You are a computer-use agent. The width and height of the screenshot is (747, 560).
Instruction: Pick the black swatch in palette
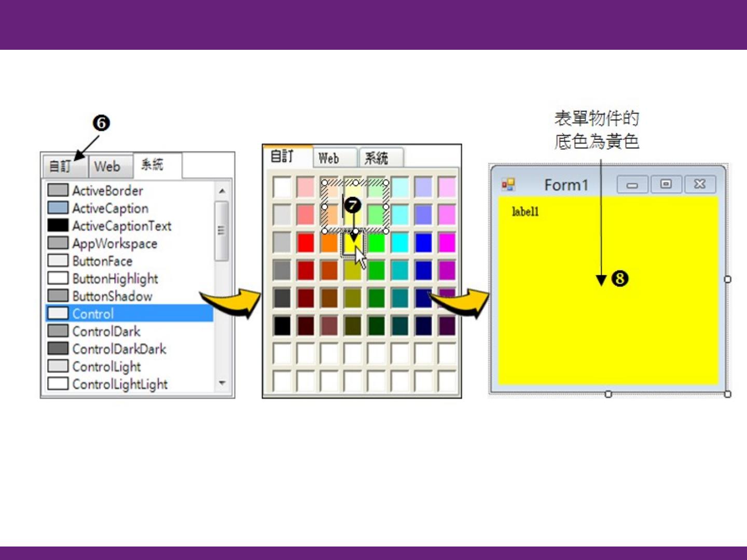pyautogui.click(x=282, y=326)
